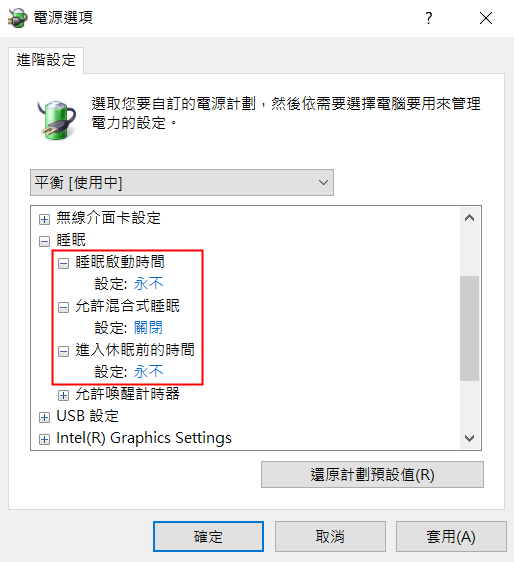
Task: Click the 取消 button
Action: [330, 537]
